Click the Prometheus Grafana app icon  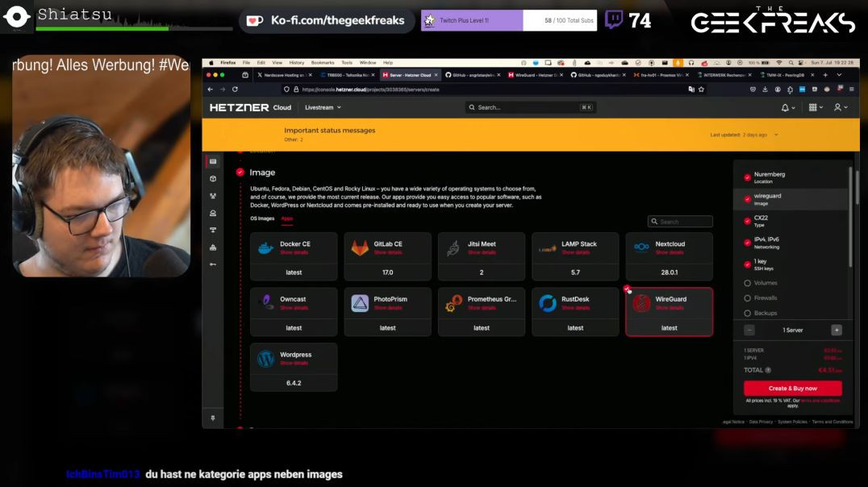point(454,303)
